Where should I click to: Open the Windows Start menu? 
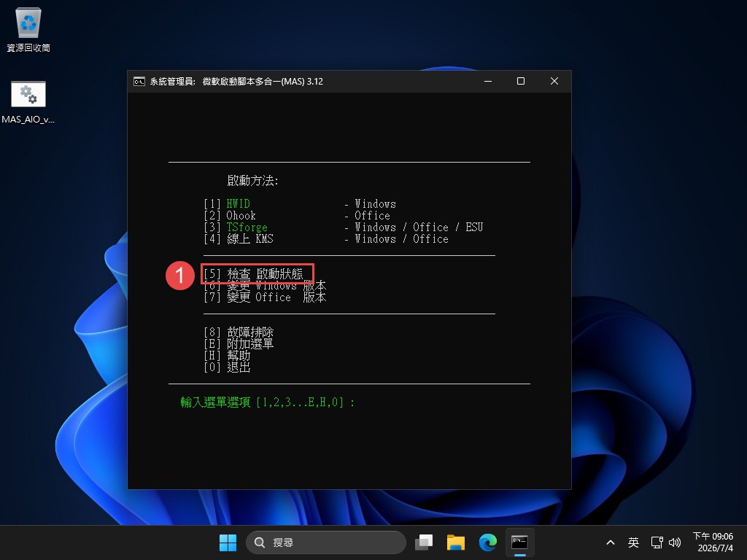[x=228, y=542]
